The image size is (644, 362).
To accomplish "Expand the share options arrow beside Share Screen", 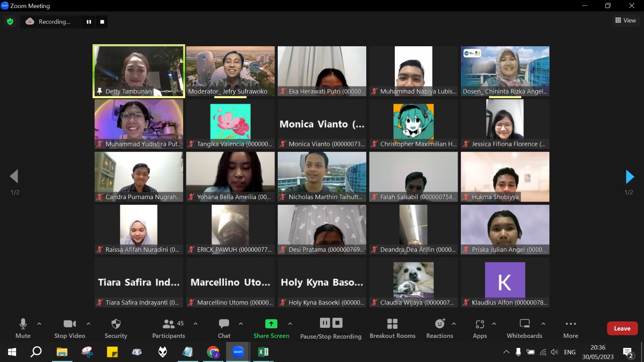I will click(290, 323).
